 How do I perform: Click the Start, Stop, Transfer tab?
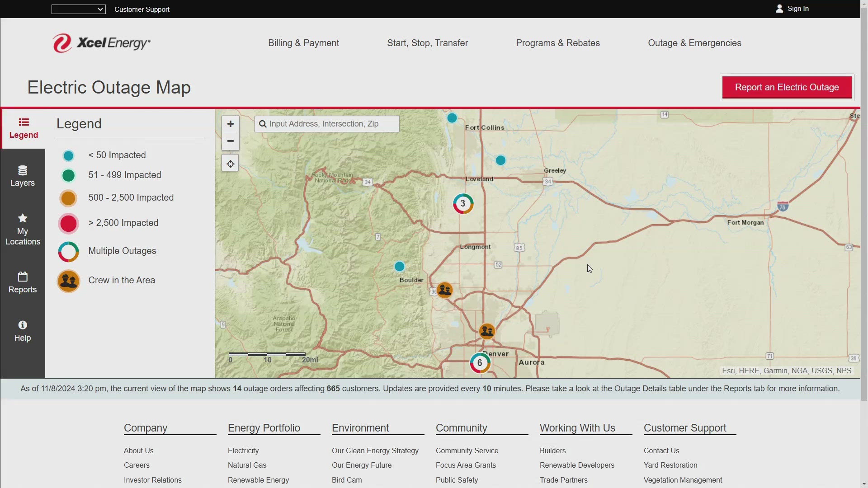pyautogui.click(x=427, y=43)
